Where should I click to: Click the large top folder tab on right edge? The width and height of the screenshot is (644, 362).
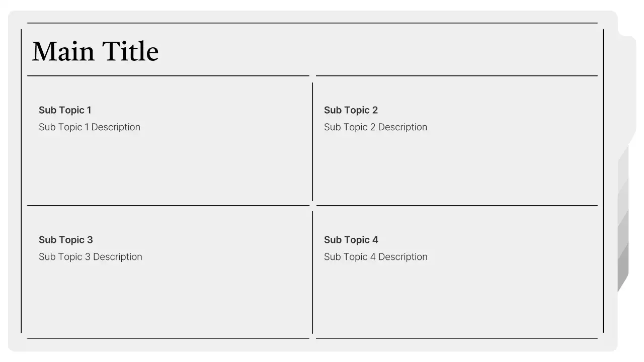pos(627,90)
